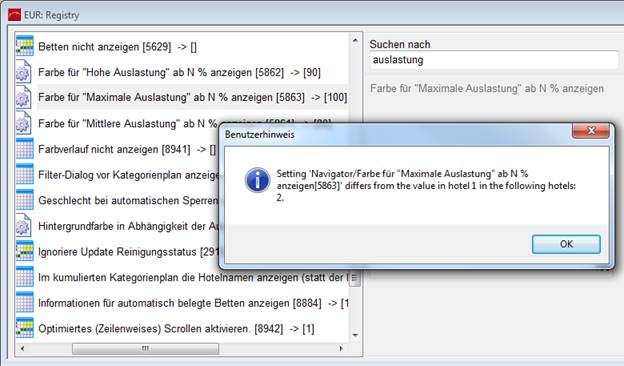Click the icon beside 'Optimiertes (Zeilenweises) Scrollen'
Screen dimensions: 624x366
pos(25,328)
